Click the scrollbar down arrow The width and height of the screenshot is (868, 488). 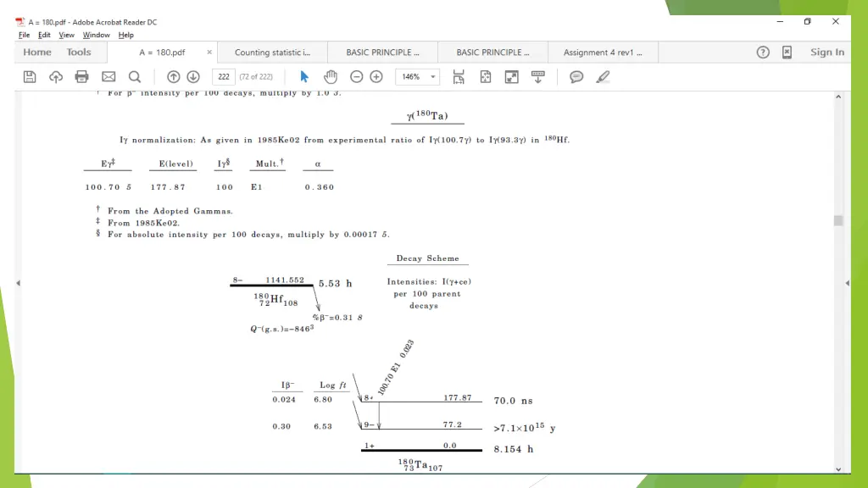click(x=838, y=469)
